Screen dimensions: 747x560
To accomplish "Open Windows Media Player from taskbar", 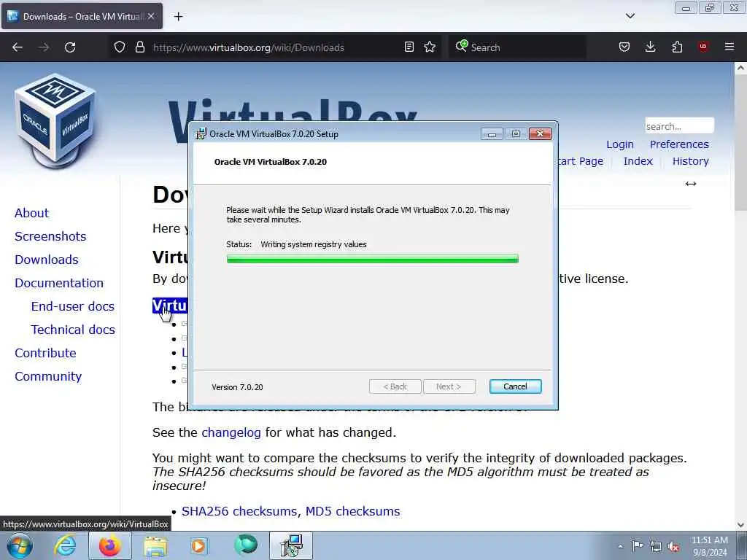I will pos(199,545).
